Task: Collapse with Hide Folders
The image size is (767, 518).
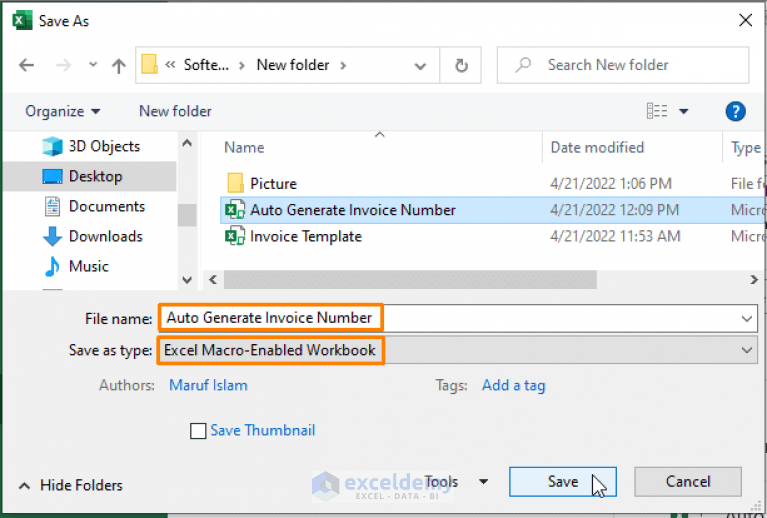Action: tap(70, 485)
